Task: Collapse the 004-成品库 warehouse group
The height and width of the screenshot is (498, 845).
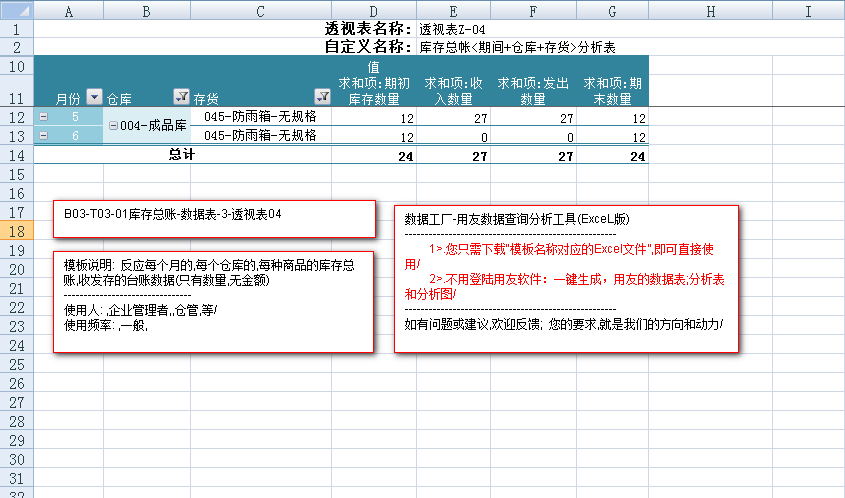Action: point(113,126)
